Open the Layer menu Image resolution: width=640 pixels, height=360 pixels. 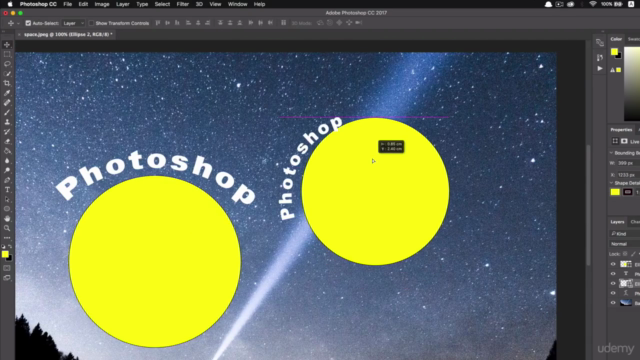[x=122, y=4]
